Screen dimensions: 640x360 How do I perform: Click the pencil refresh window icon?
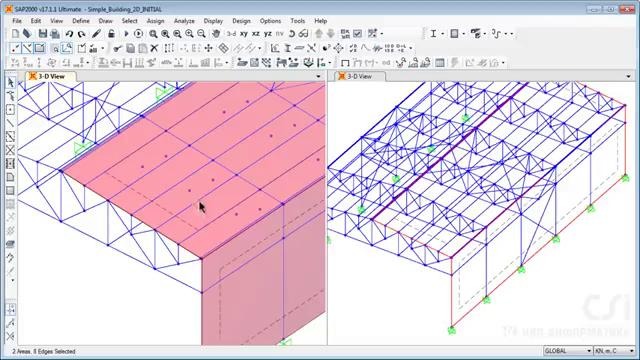[x=96, y=34]
